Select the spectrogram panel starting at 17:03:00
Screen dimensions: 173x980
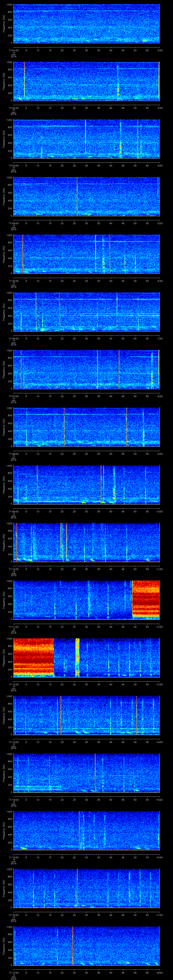[87, 139]
